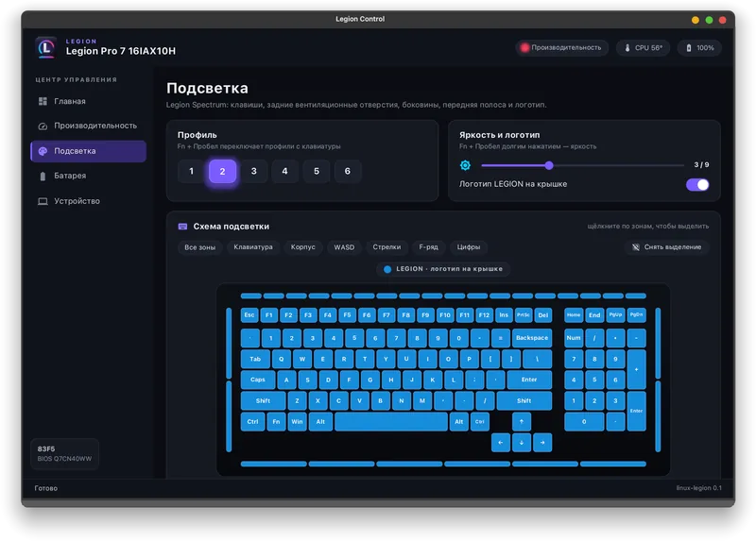The width and height of the screenshot is (756, 541).
Task: Select the WASD zone chip
Action: coord(344,247)
